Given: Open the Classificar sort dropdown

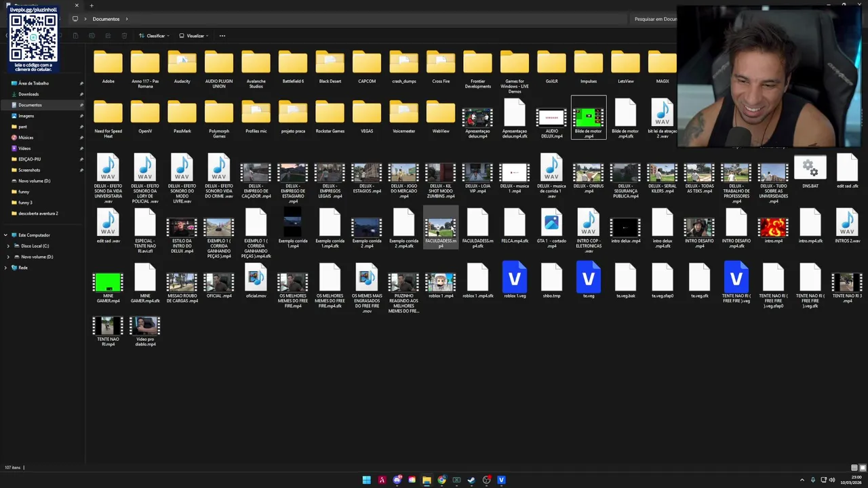Looking at the screenshot, I should pos(154,36).
